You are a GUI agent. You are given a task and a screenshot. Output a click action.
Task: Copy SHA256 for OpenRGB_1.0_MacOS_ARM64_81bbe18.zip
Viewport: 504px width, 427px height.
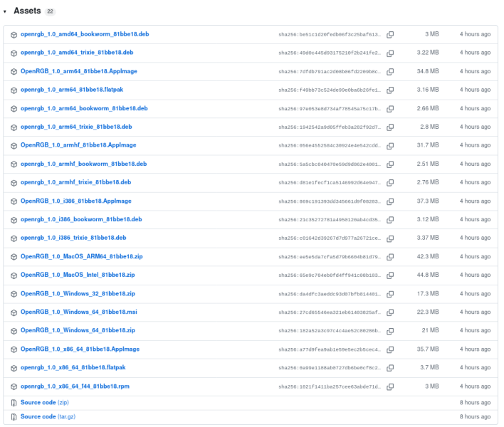coord(390,257)
